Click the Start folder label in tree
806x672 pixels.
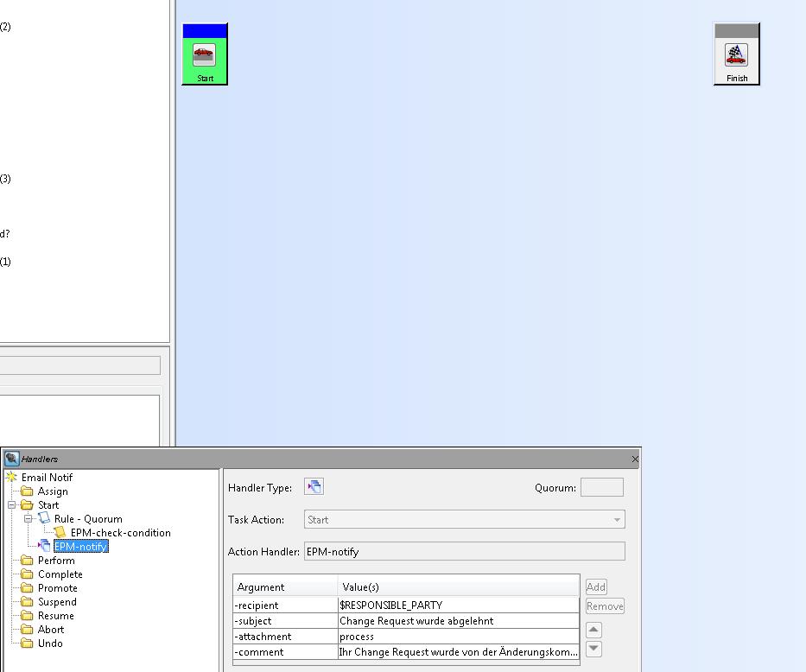(48, 505)
